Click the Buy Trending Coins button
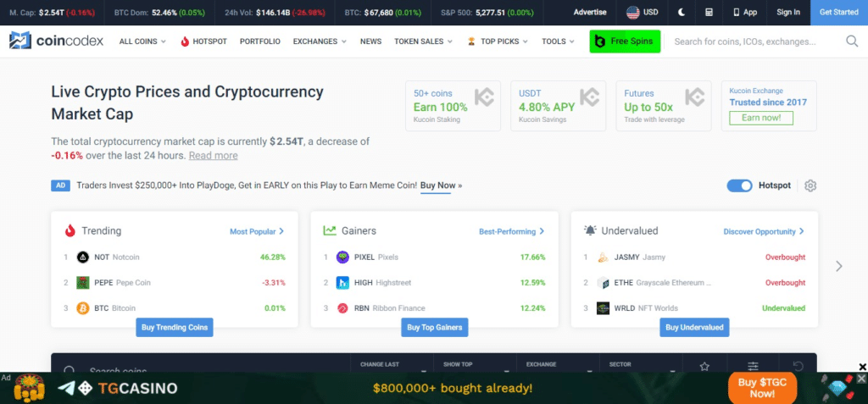The height and width of the screenshot is (404, 868). 175,327
